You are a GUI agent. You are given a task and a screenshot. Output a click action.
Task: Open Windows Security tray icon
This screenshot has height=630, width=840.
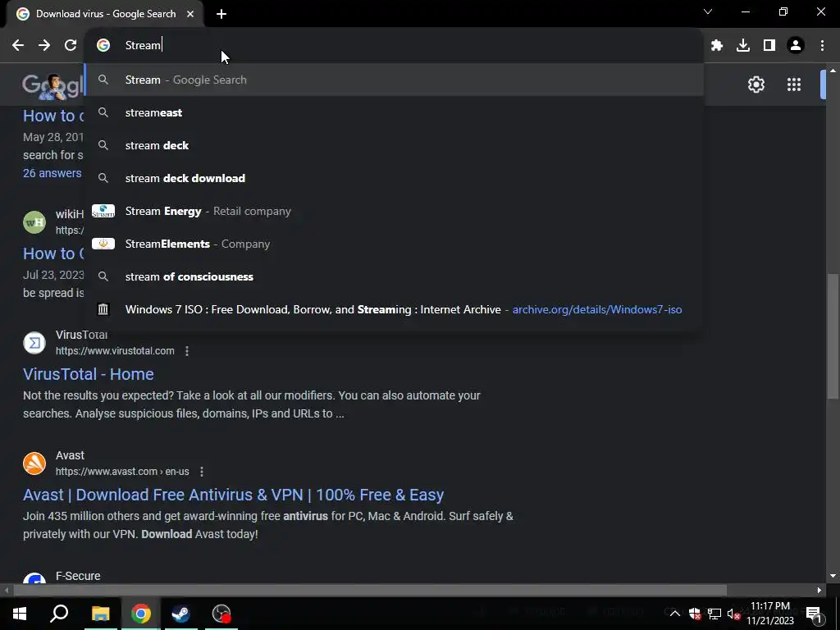point(695,614)
